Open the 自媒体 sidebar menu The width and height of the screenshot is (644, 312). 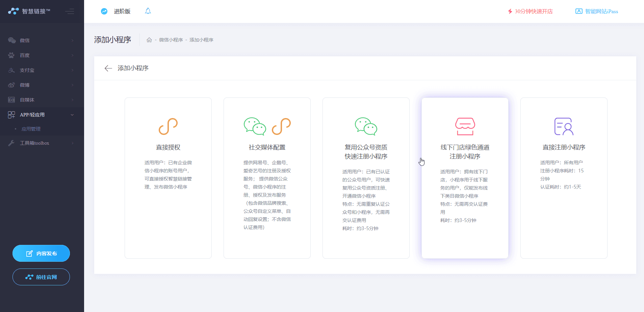[x=42, y=100]
